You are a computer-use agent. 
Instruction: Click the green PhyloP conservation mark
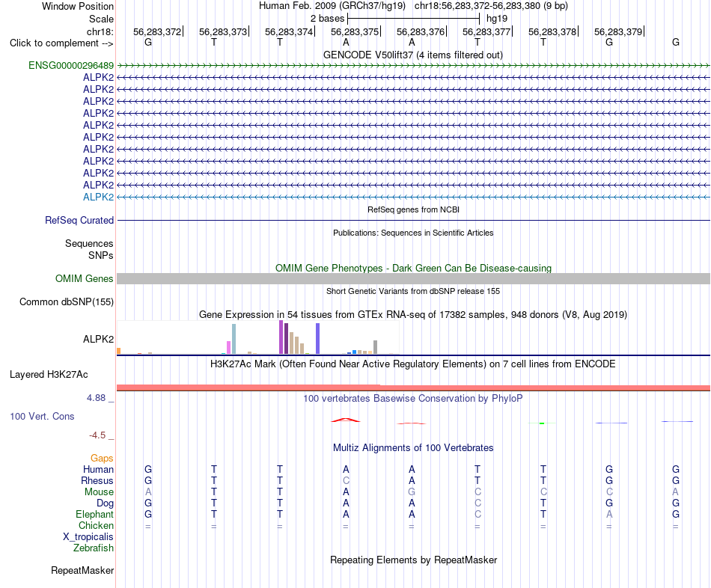542,423
